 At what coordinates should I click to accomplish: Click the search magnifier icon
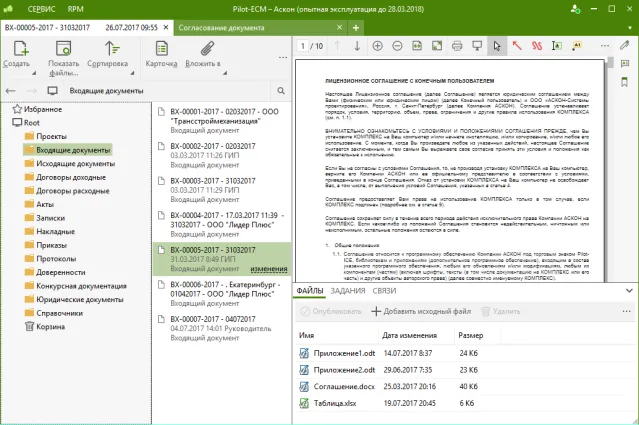pyautogui.click(x=281, y=91)
